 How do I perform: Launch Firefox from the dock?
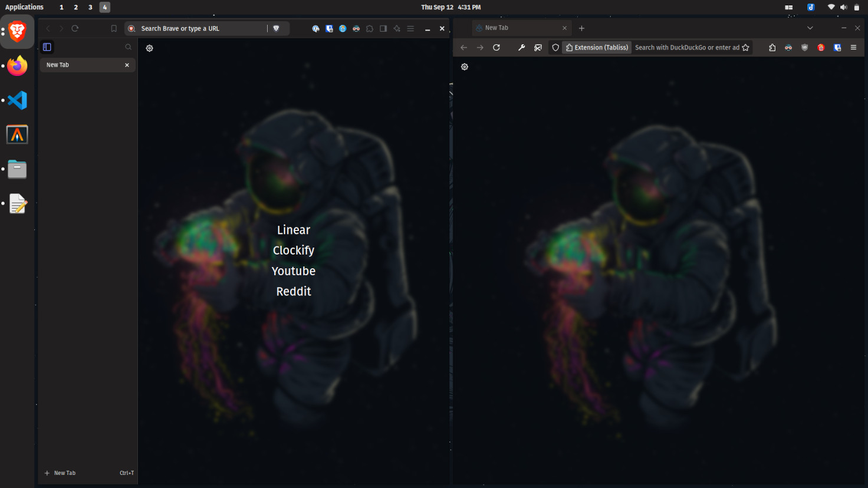coord(17,65)
